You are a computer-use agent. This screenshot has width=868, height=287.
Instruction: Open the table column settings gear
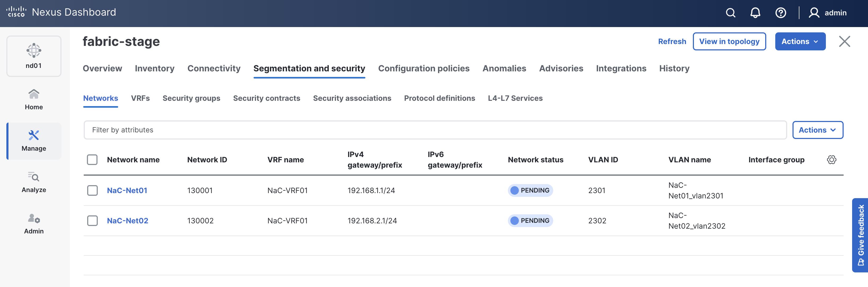click(831, 159)
